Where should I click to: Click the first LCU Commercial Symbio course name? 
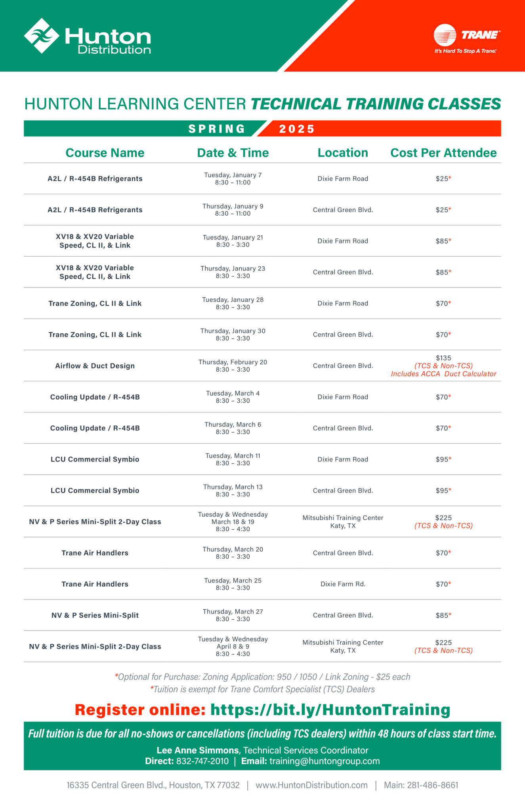tap(95, 459)
